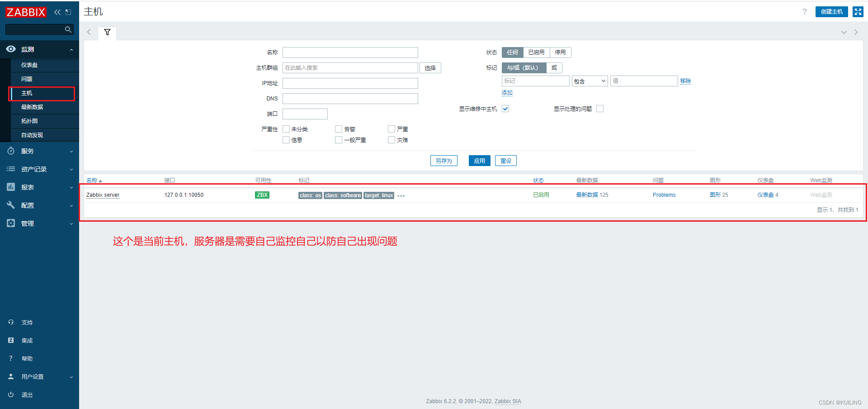Click the 'class: os' tag

click(x=310, y=195)
